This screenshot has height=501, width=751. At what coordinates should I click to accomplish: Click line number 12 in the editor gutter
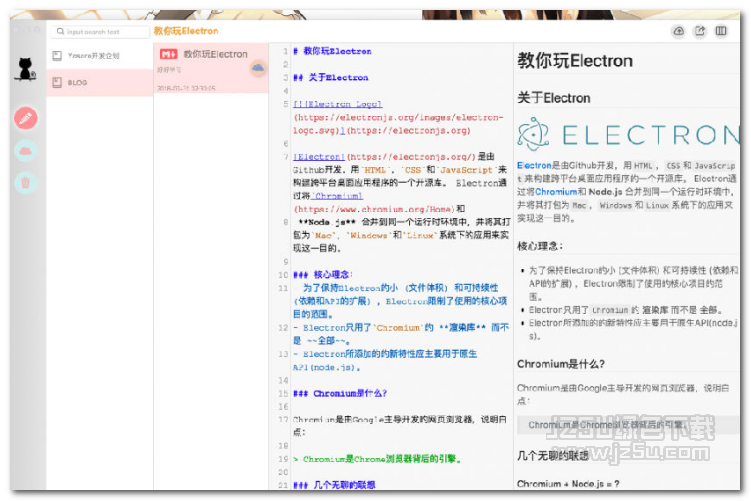[x=283, y=328]
